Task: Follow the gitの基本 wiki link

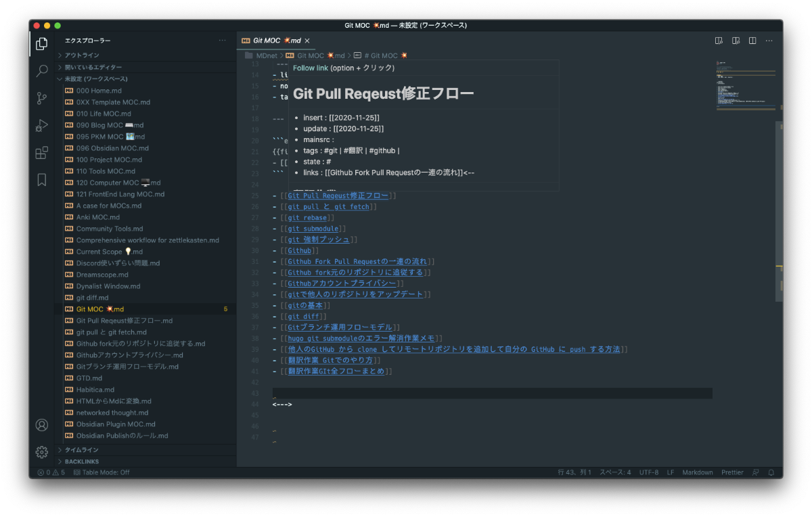Action: (x=304, y=305)
